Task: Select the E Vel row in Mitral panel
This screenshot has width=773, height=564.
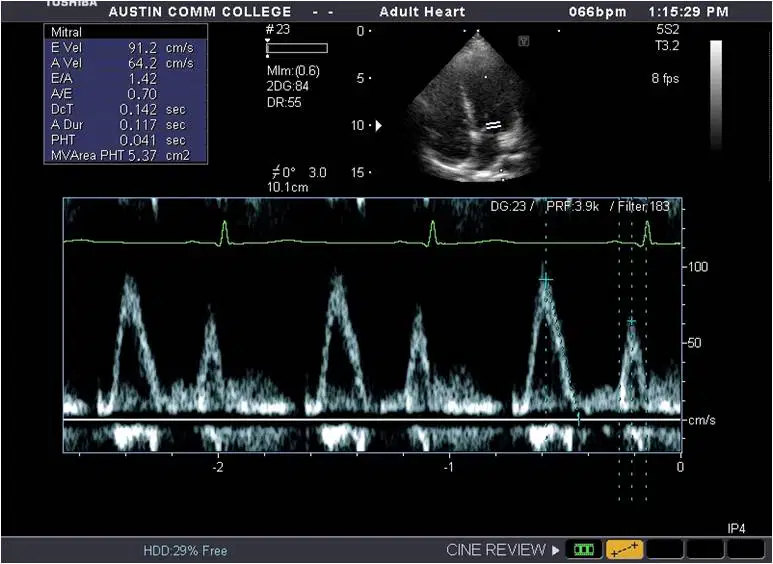Action: pyautogui.click(x=126, y=48)
